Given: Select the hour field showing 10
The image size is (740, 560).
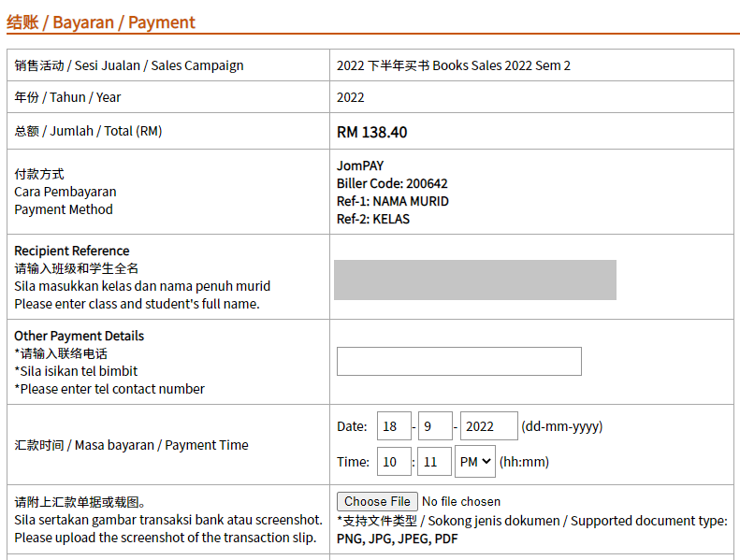Looking at the screenshot, I should (394, 462).
